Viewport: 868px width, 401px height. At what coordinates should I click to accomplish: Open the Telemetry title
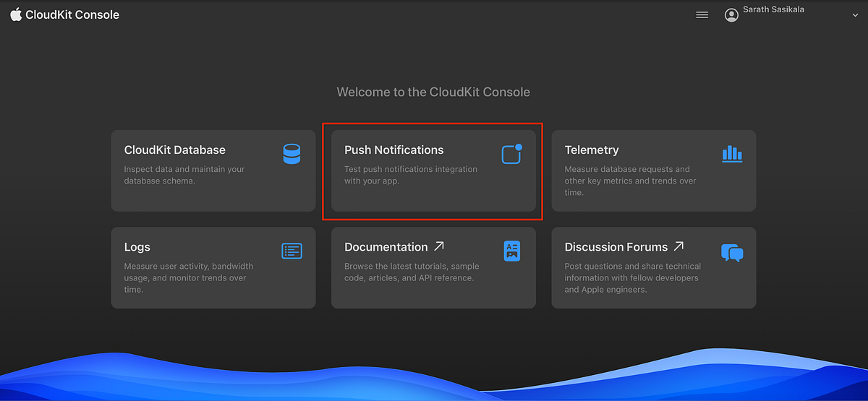tap(592, 150)
